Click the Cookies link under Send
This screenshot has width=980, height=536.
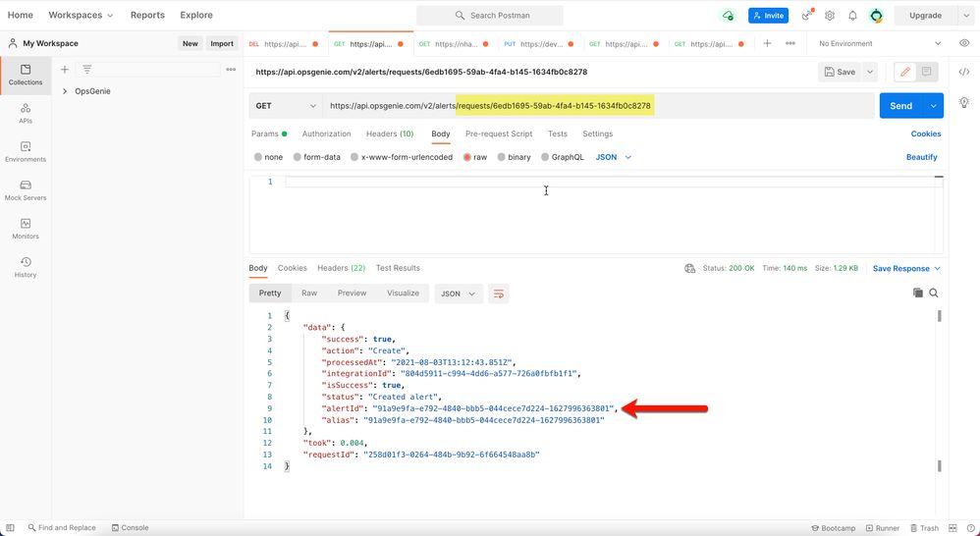[926, 134]
